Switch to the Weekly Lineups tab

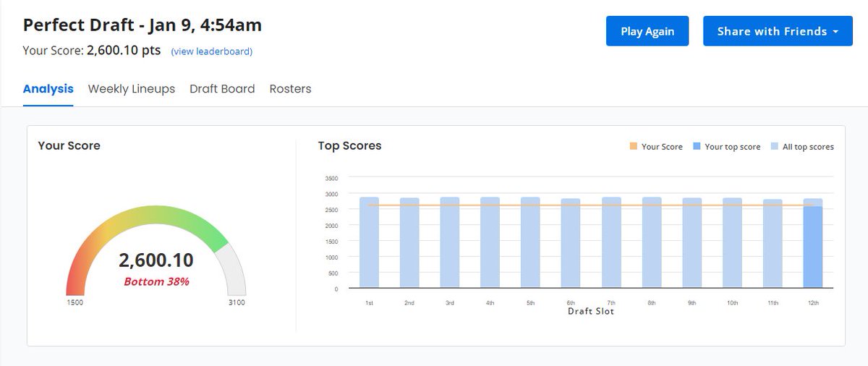(x=132, y=89)
